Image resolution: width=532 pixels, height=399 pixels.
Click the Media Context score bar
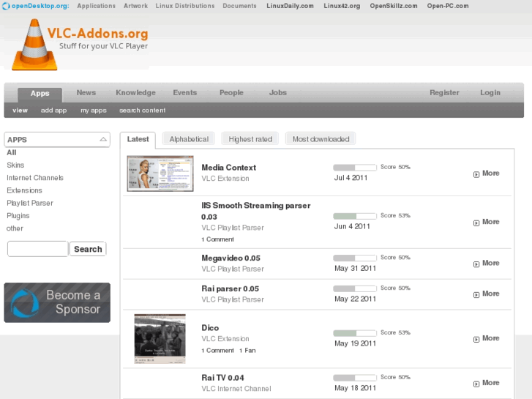(355, 168)
